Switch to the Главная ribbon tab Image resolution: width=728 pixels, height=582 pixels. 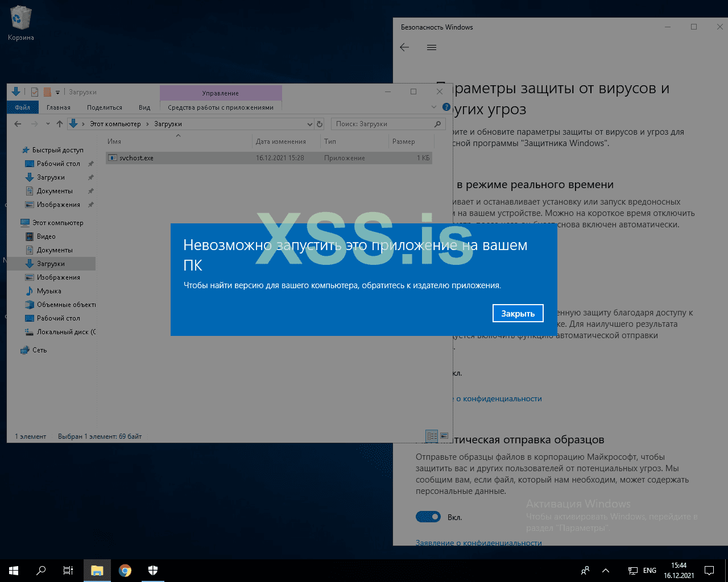(59, 107)
